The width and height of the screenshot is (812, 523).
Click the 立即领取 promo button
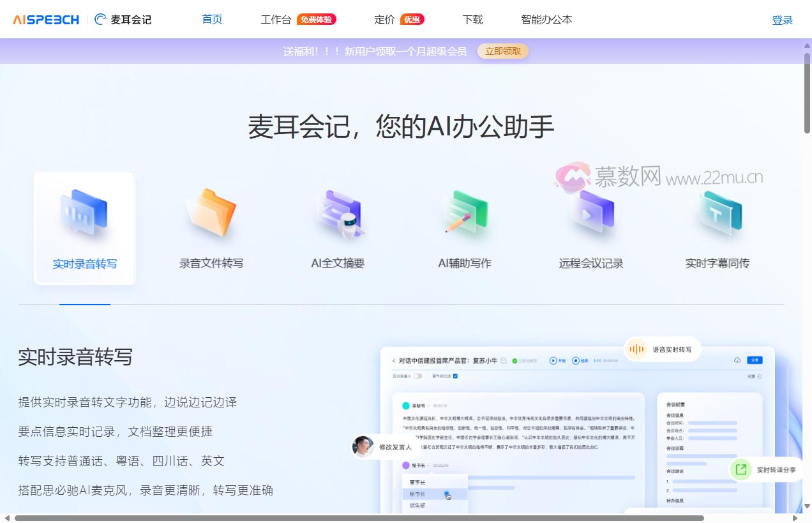pos(502,51)
